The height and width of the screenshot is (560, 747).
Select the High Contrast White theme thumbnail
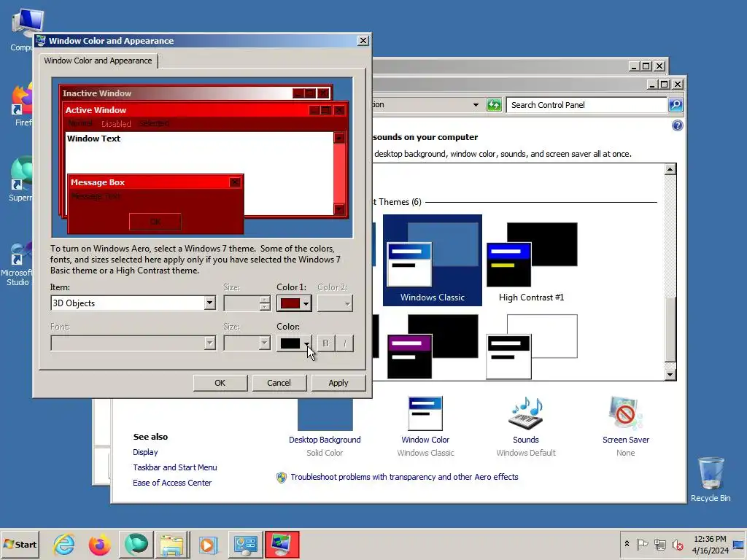click(531, 346)
